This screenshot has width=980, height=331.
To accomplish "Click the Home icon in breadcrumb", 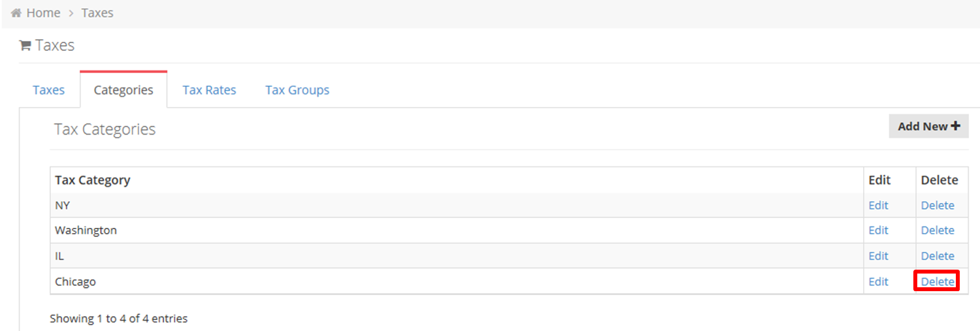I will 16,13.
